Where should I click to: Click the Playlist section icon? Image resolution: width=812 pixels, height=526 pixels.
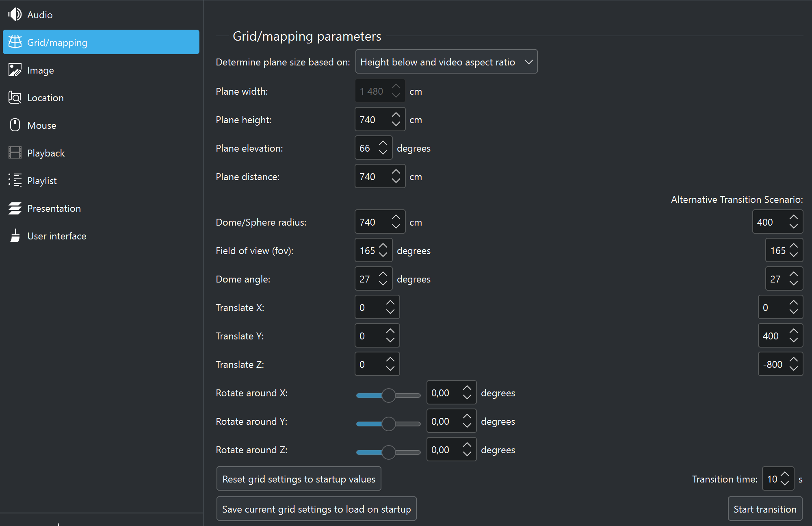(x=14, y=180)
